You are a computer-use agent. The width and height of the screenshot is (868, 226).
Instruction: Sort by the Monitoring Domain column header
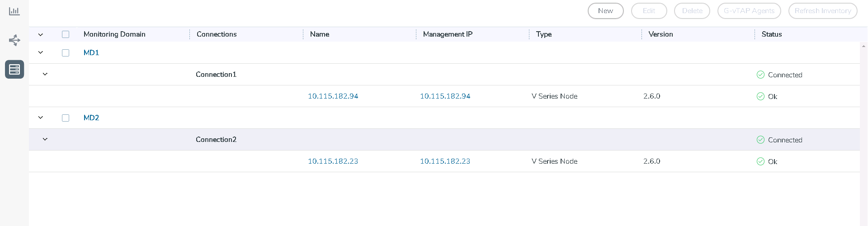114,34
